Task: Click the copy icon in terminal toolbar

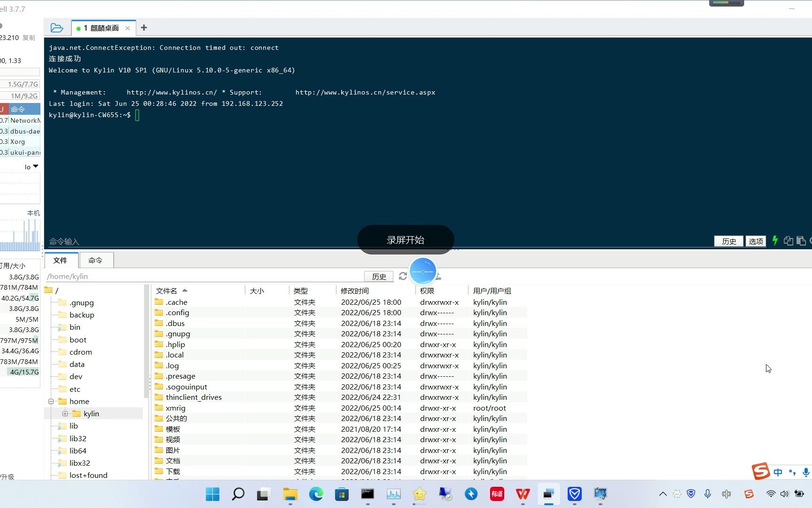Action: 789,241
